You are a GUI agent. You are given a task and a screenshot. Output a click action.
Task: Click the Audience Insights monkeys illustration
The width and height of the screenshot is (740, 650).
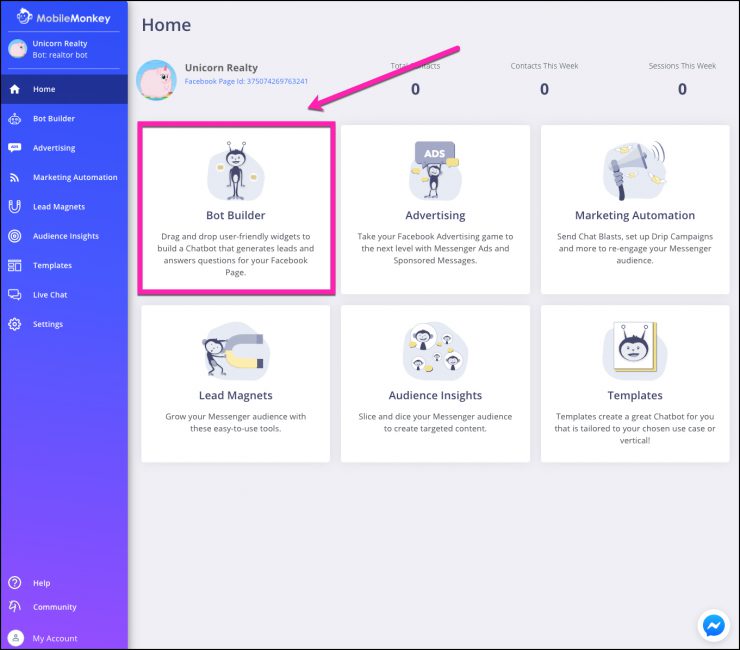pyautogui.click(x=435, y=350)
